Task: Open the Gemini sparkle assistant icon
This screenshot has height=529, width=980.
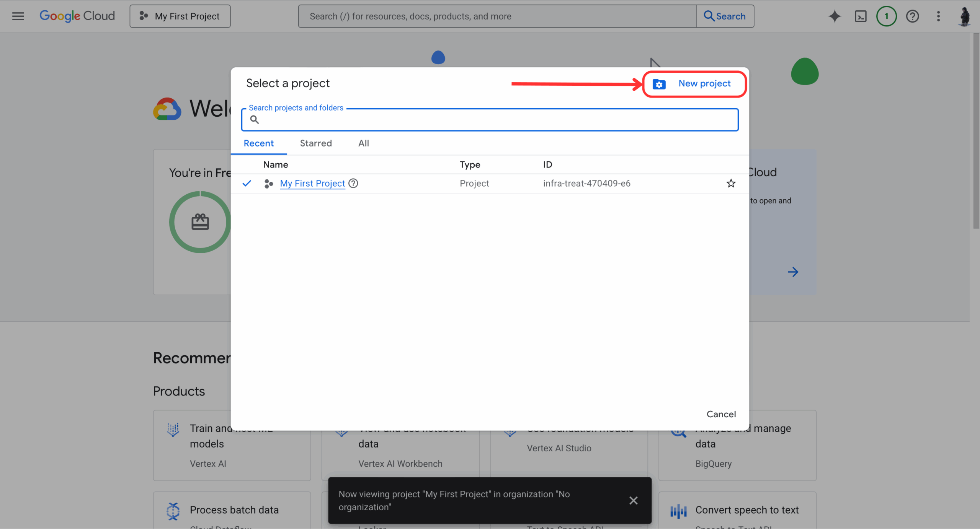Action: [835, 16]
